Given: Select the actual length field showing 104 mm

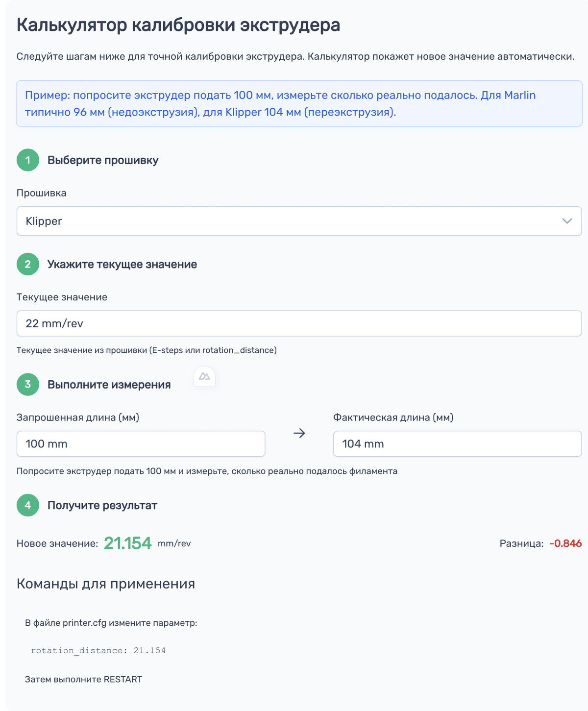Looking at the screenshot, I should pyautogui.click(x=457, y=443).
